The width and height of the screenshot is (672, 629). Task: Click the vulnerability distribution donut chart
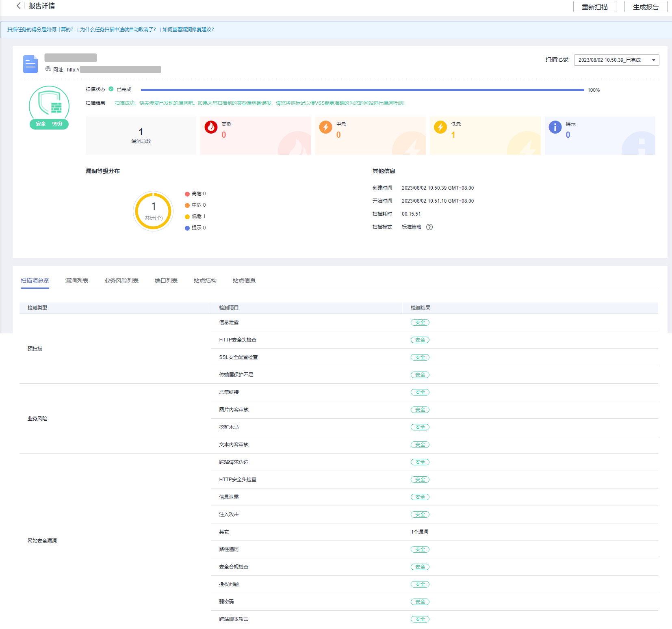pos(153,211)
